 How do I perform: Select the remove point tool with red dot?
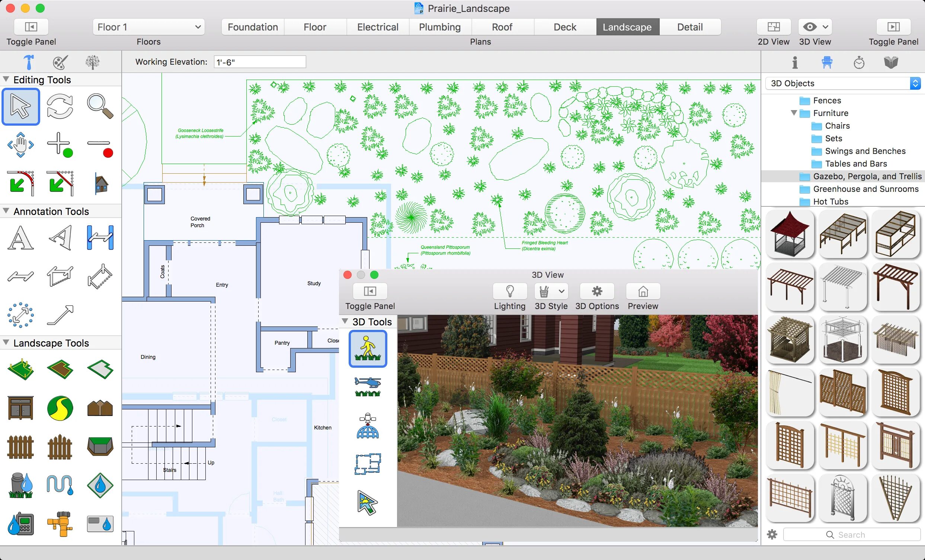(x=100, y=148)
